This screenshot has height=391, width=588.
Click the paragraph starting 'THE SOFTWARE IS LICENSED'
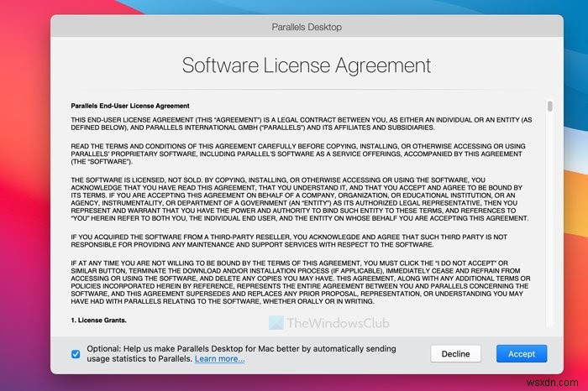[300, 199]
